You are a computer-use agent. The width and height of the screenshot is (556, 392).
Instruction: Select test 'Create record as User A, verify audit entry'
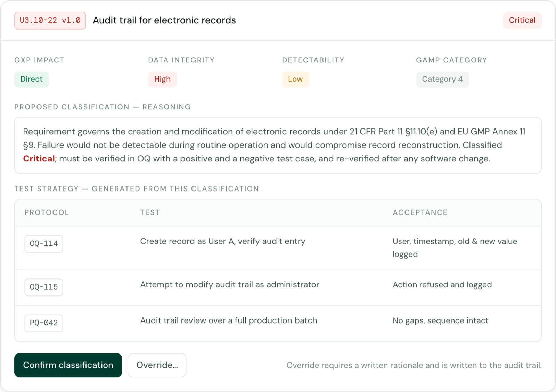[x=223, y=241]
